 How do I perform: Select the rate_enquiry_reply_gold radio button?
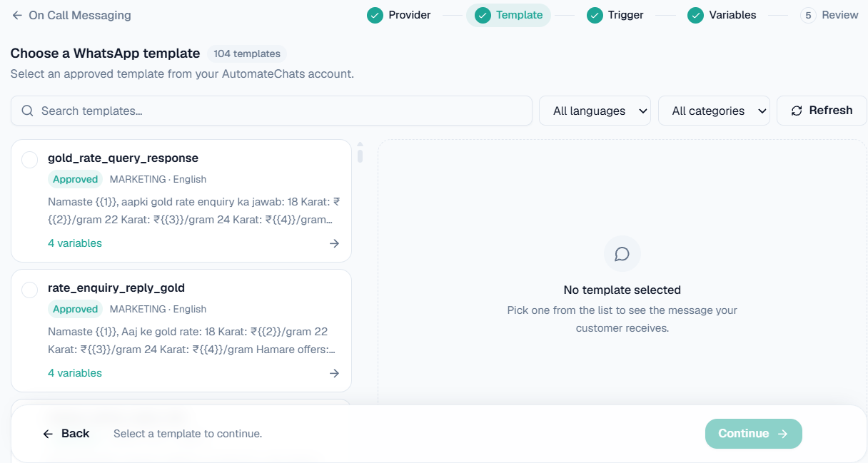click(30, 290)
